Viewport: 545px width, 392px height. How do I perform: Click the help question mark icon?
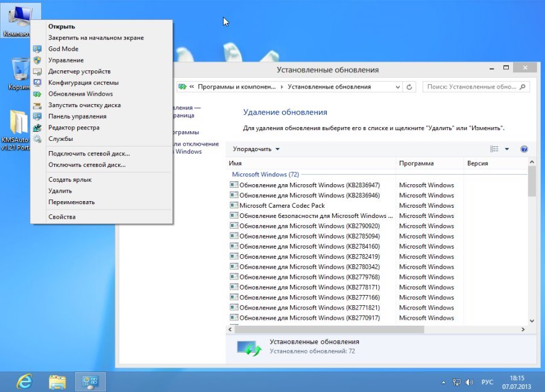pyautogui.click(x=524, y=149)
